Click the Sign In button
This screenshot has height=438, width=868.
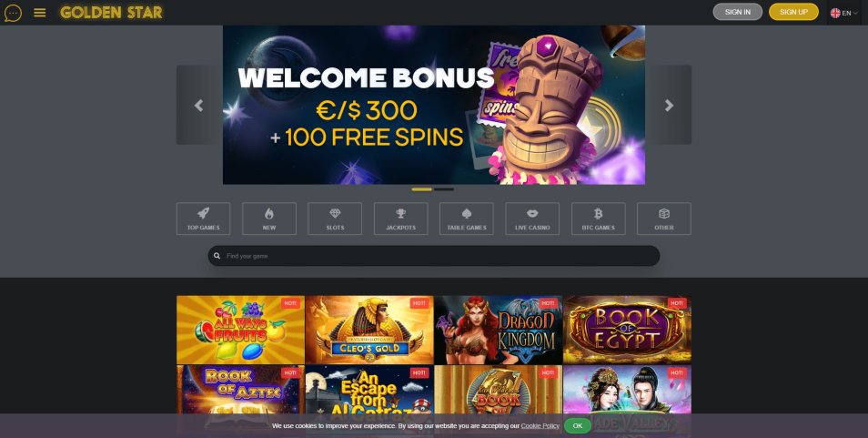coord(737,12)
